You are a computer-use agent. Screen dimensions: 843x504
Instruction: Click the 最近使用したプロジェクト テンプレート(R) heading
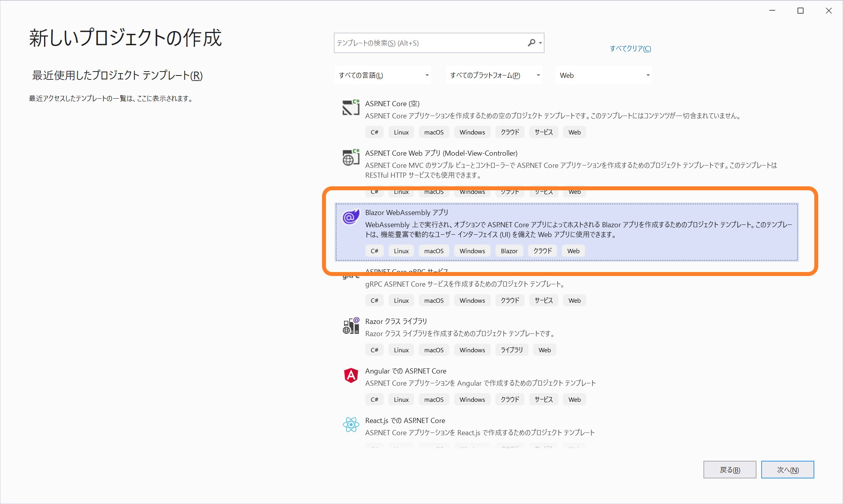point(117,75)
